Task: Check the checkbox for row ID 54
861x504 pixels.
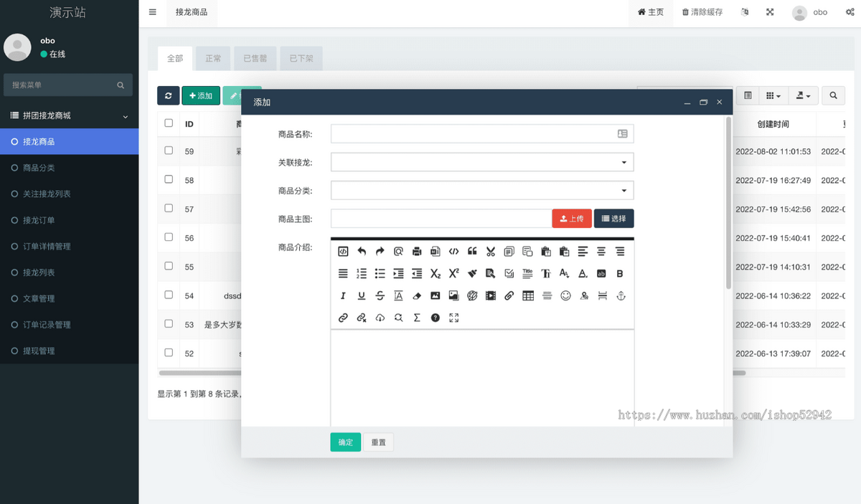Action: coord(169,295)
